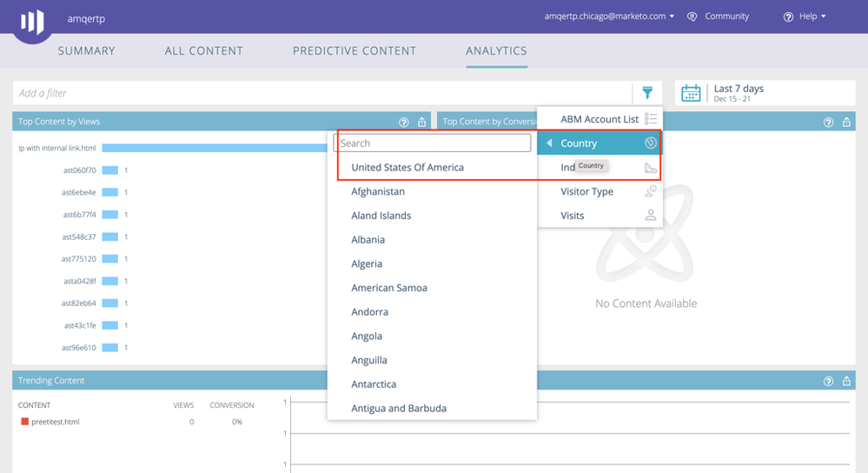
Task: Click the country Search input field
Action: (433, 143)
